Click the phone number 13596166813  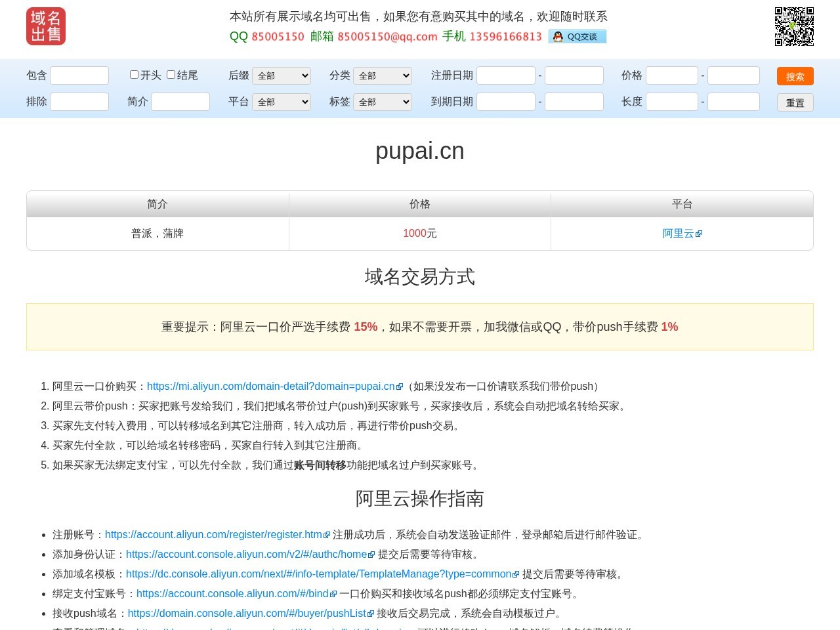[505, 37]
